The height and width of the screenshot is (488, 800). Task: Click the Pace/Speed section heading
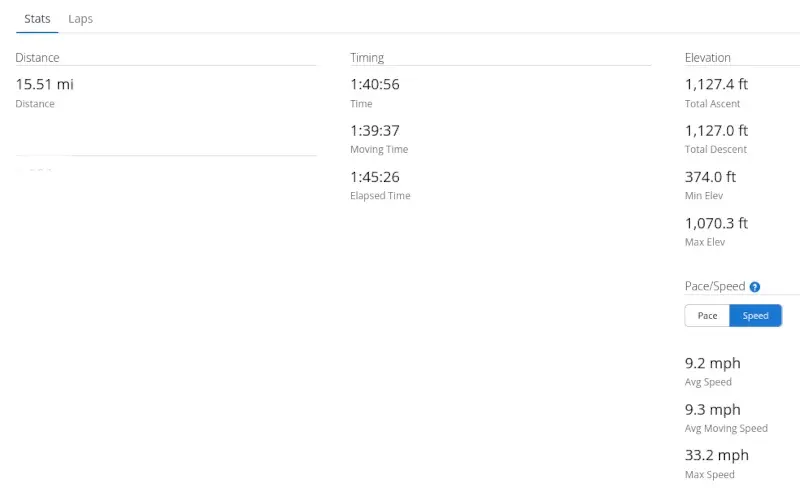pos(715,286)
